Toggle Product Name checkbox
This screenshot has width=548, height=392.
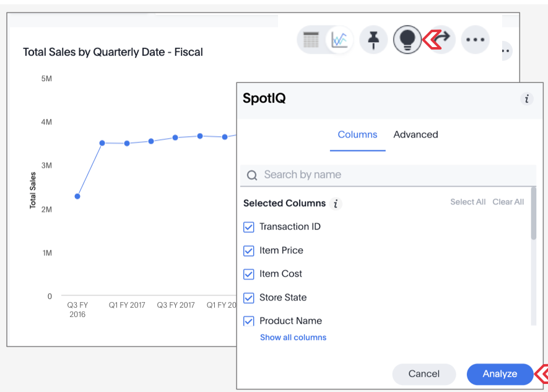click(249, 321)
